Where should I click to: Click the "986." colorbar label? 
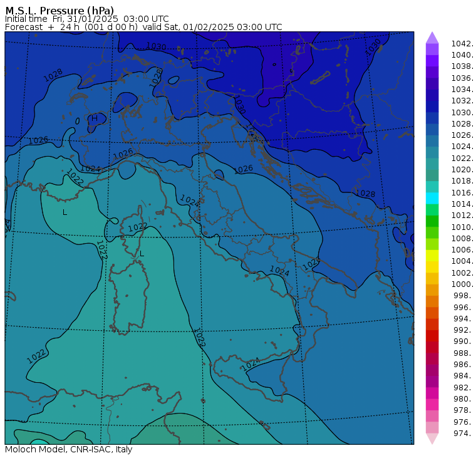(463, 364)
